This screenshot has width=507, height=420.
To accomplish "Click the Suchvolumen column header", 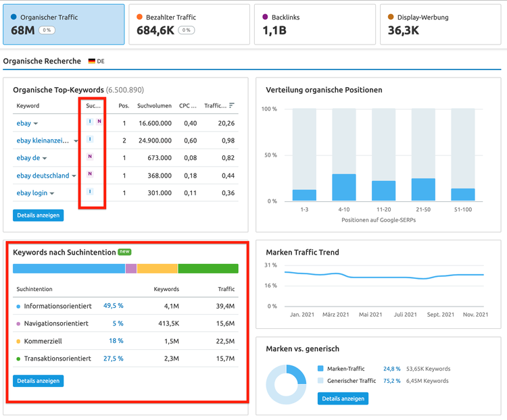I will coord(154,105).
